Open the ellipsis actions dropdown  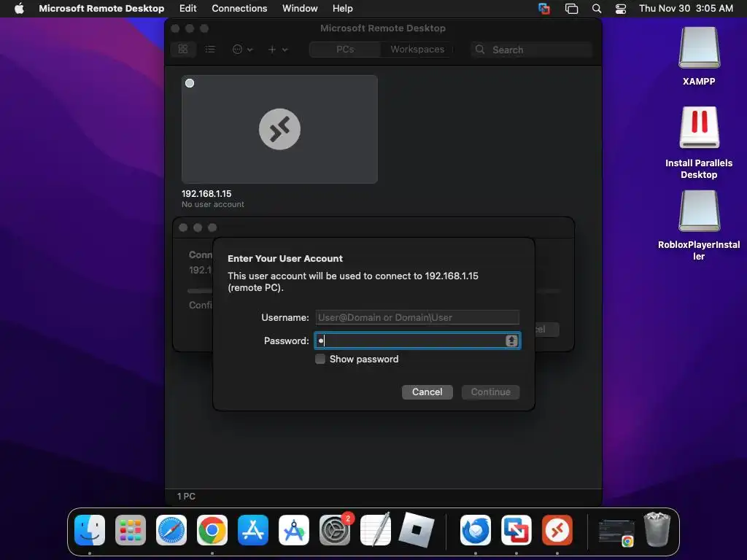coord(242,50)
